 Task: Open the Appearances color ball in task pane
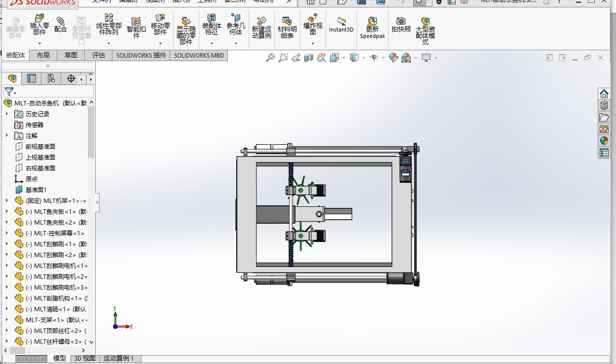coord(604,140)
